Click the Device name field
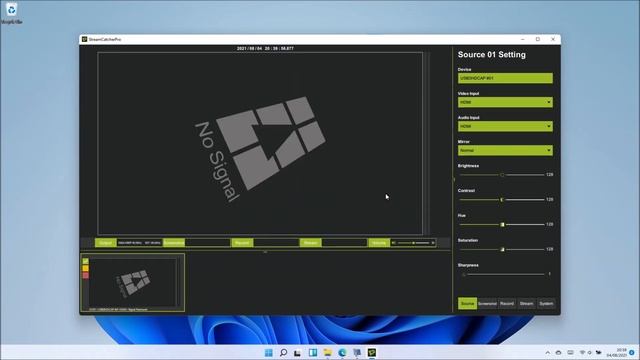The height and width of the screenshot is (360, 640). point(505,78)
